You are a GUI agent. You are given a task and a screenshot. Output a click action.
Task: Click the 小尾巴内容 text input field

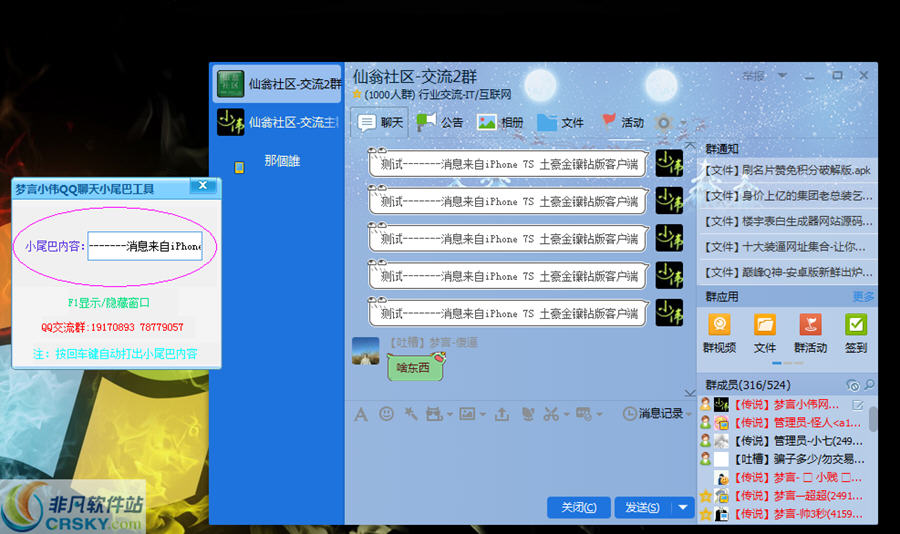144,246
